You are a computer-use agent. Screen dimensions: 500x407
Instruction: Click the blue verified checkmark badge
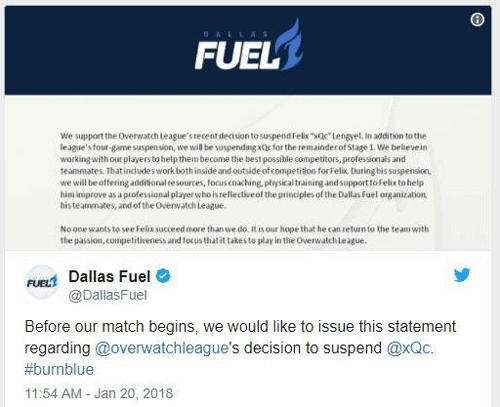(163, 276)
